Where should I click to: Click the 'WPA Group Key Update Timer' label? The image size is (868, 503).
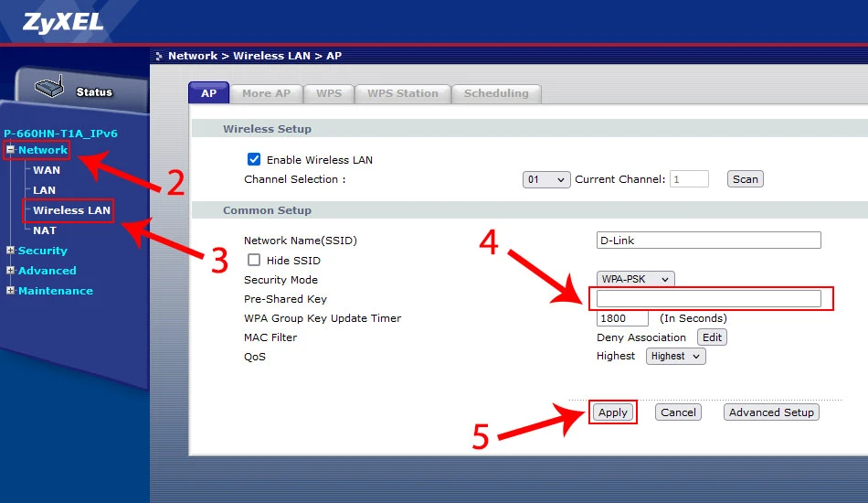[323, 318]
